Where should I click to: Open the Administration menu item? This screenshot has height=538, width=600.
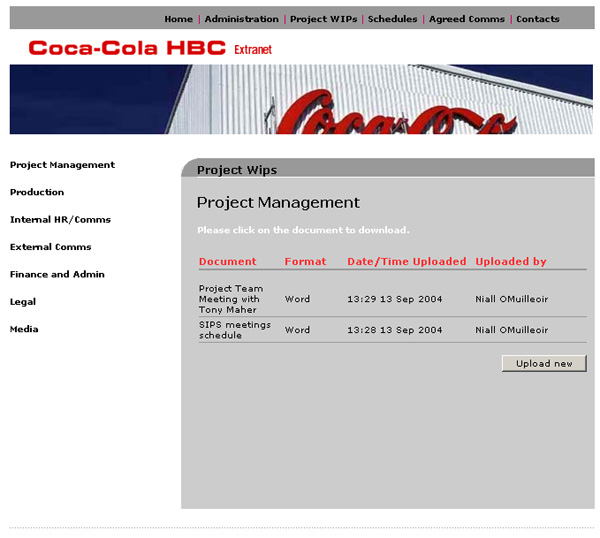241,19
